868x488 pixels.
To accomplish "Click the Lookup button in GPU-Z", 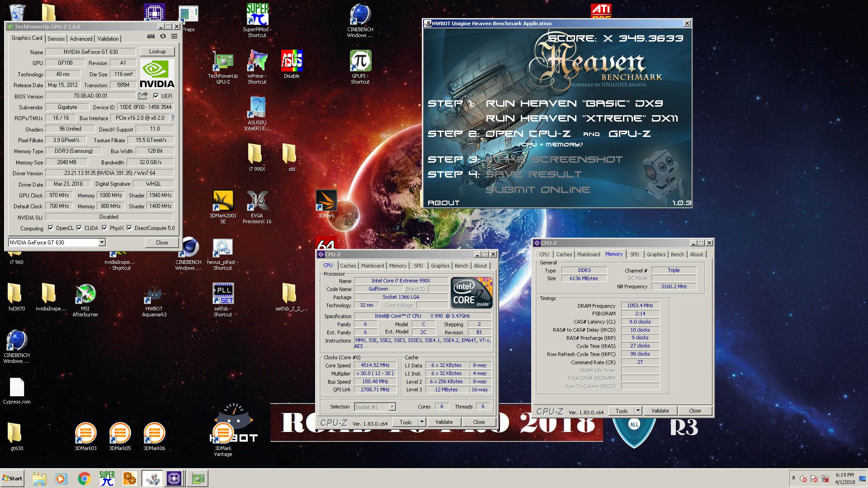I will tap(157, 52).
